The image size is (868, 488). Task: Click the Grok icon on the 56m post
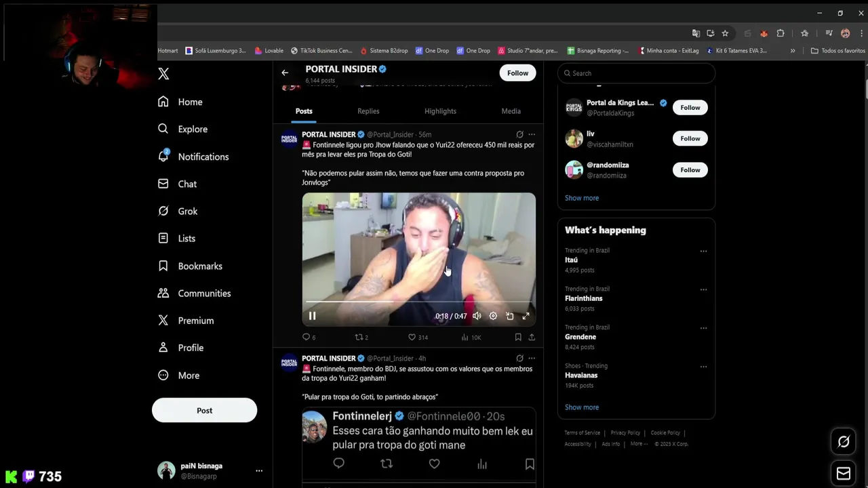pyautogui.click(x=519, y=134)
